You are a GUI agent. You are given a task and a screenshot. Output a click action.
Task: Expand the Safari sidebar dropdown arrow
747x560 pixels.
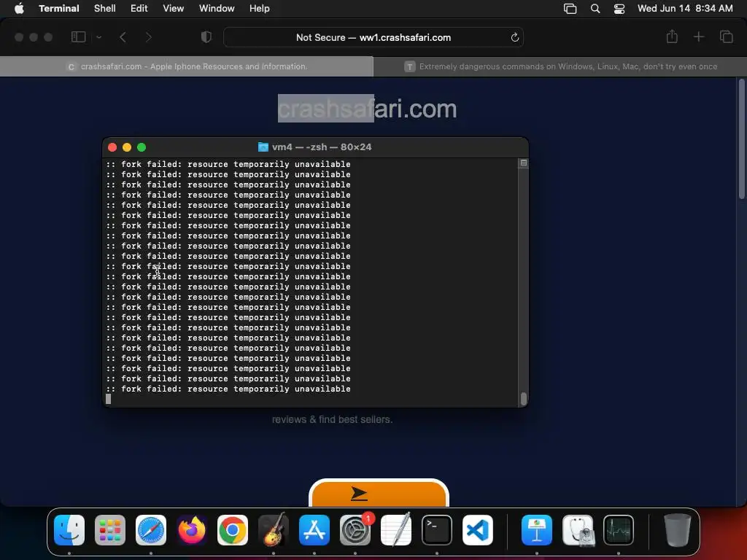point(99,37)
